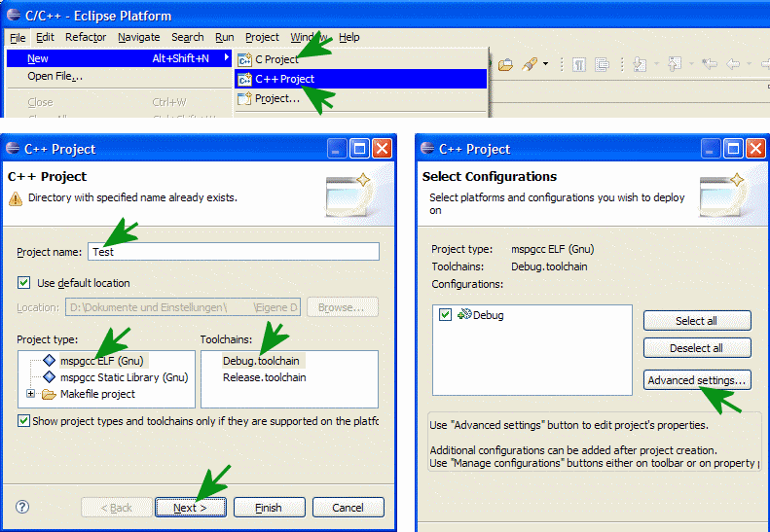Open the File menu
This screenshot has width=770, height=532.
tap(18, 38)
